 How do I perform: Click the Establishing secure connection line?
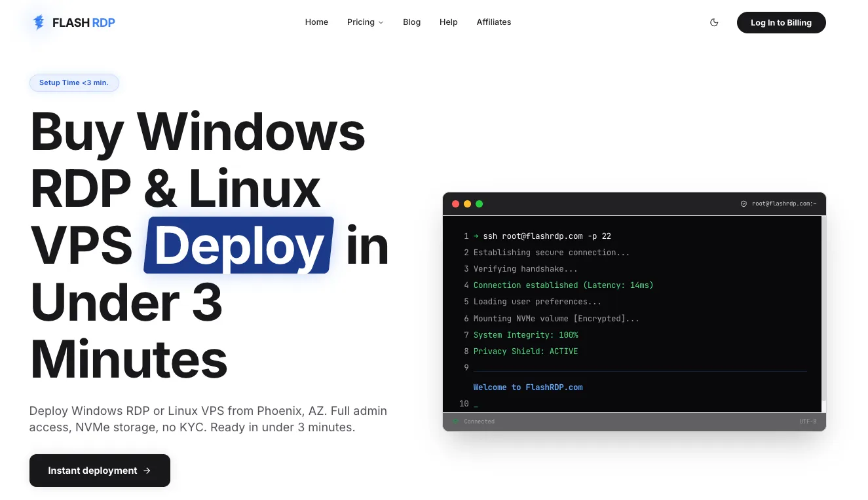pos(552,253)
